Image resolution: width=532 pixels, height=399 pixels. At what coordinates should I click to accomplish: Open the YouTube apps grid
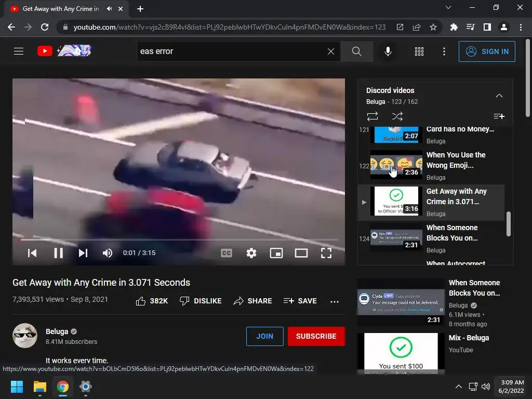click(x=419, y=51)
